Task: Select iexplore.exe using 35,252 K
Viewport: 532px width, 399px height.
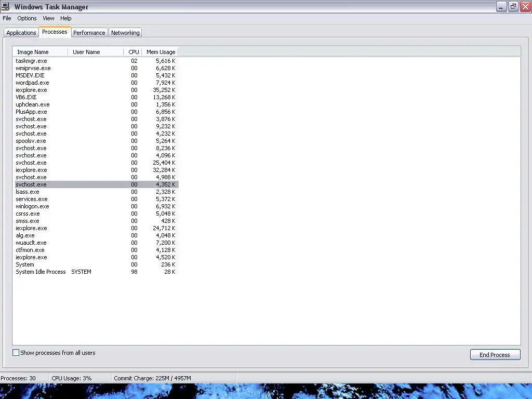Action: (96, 90)
